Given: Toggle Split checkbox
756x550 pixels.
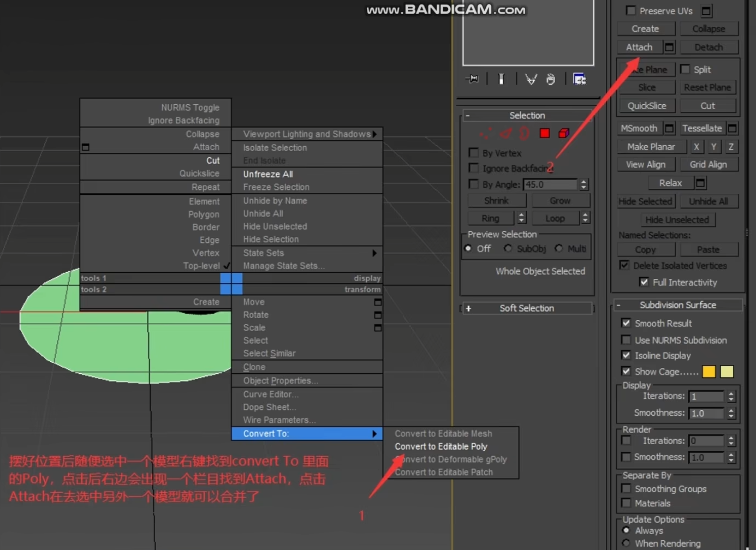Looking at the screenshot, I should coord(685,69).
